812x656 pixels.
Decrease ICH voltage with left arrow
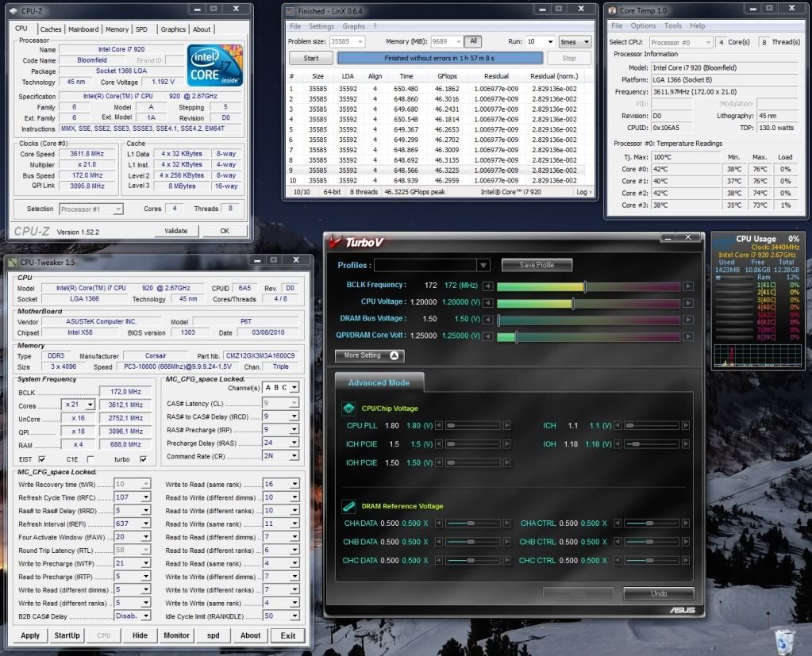pyautogui.click(x=618, y=425)
